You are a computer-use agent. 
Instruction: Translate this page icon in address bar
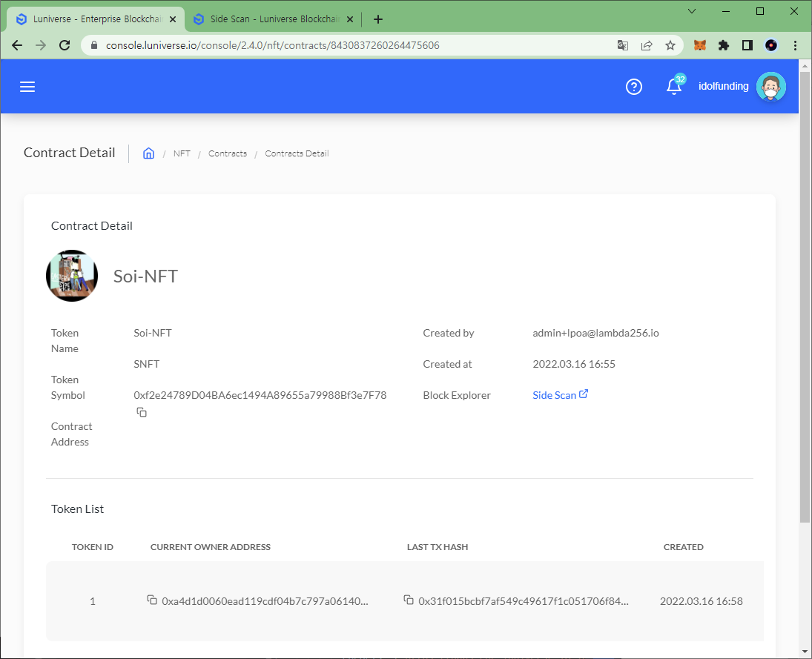tap(622, 45)
